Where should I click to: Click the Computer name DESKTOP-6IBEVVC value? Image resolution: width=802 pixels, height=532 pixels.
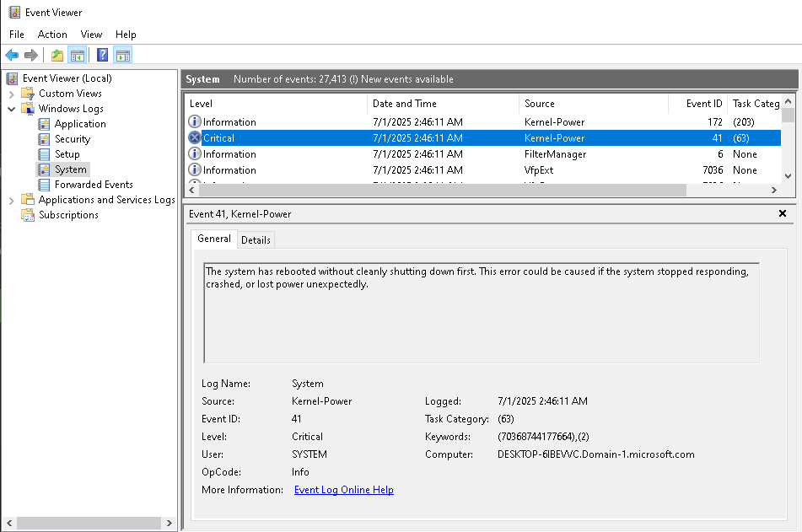(x=596, y=454)
